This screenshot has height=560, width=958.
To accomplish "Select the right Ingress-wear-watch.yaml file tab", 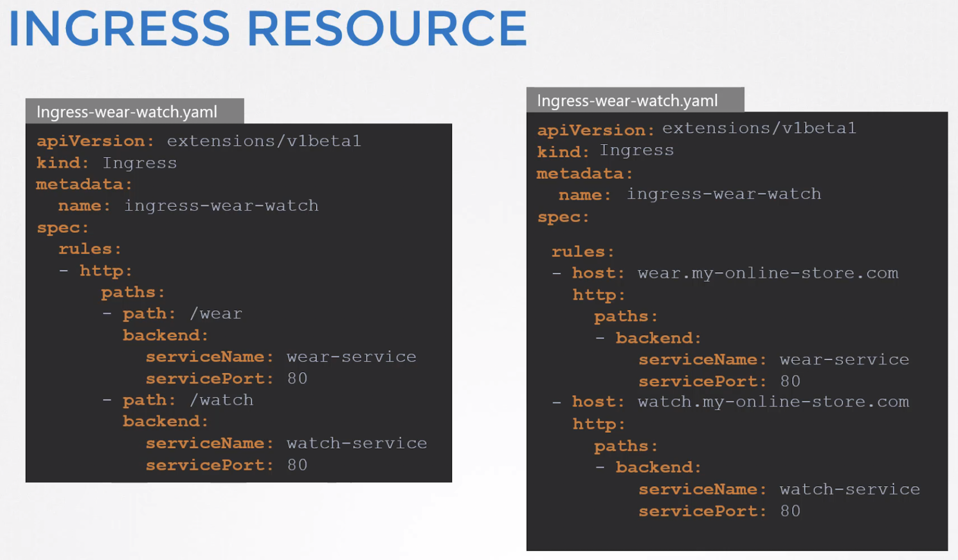I will point(627,101).
